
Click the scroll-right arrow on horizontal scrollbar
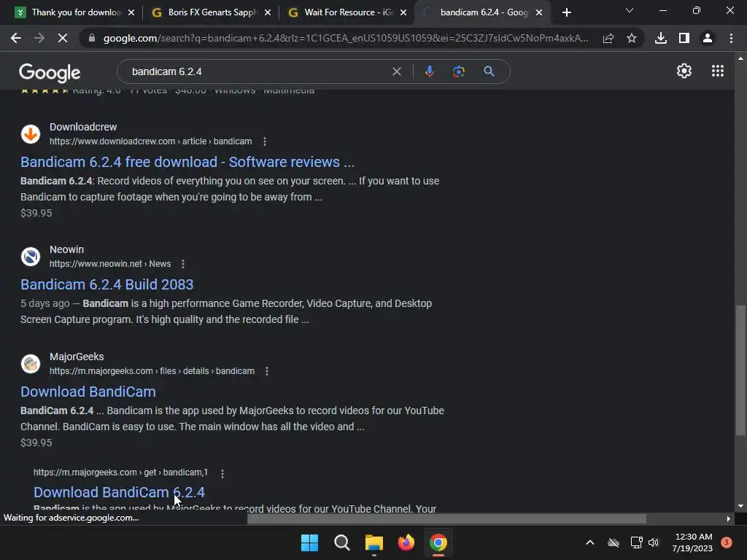point(729,518)
